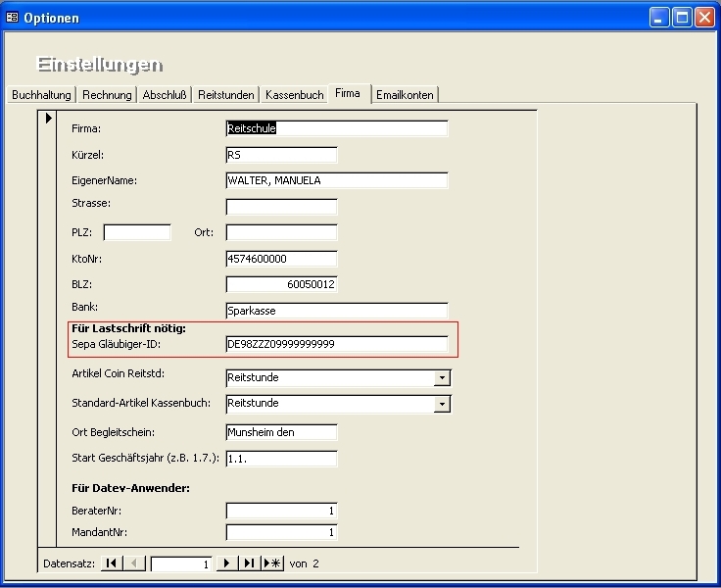
Task: Click the 'Bank:' label
Action: (85, 307)
